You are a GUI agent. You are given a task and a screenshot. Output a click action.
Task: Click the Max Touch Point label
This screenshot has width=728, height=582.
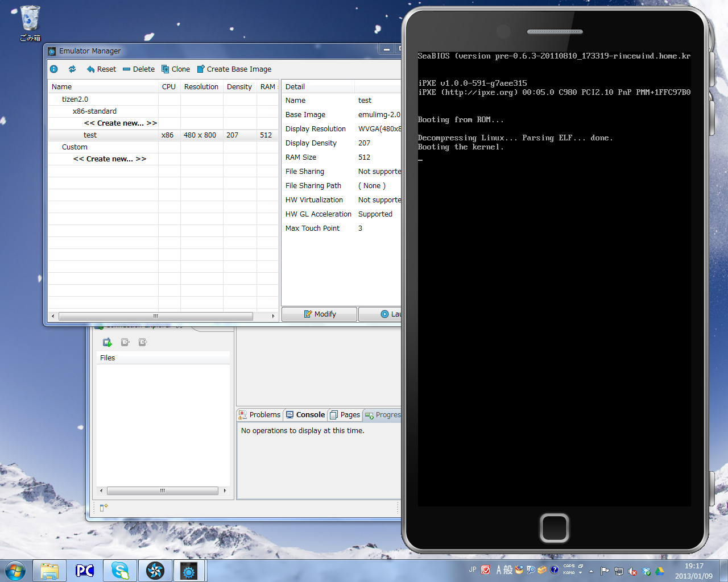coord(312,228)
